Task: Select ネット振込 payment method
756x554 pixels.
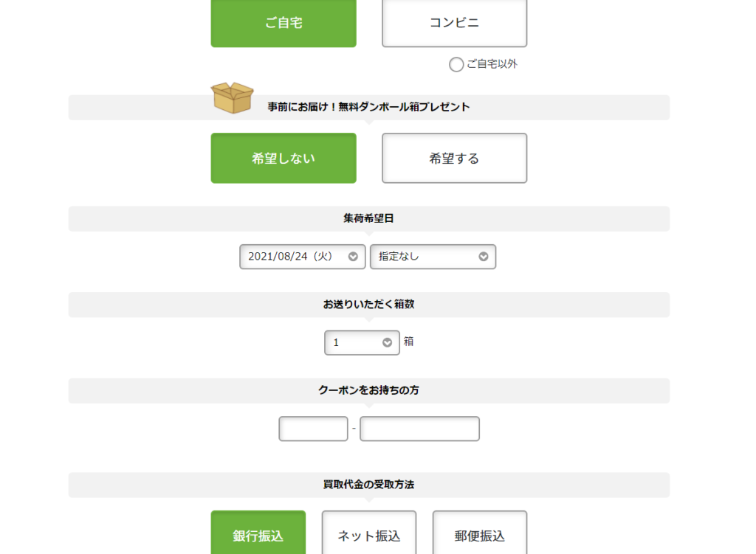Action: 368,534
